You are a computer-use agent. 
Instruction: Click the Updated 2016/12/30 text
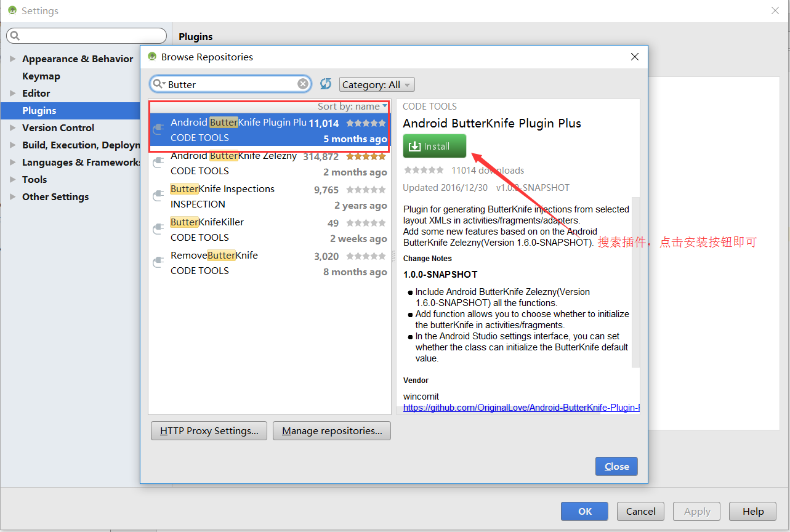tap(444, 187)
